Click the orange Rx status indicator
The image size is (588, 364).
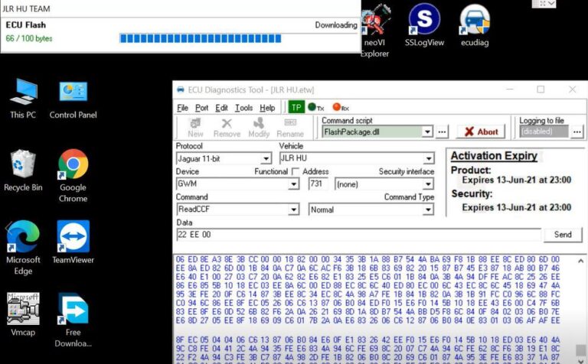[340, 108]
